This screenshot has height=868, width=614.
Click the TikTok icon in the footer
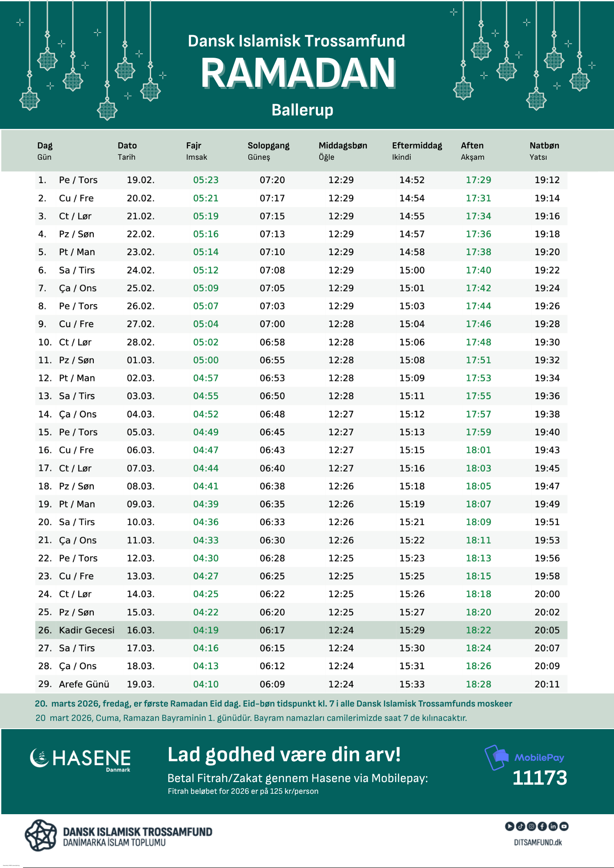[520, 826]
